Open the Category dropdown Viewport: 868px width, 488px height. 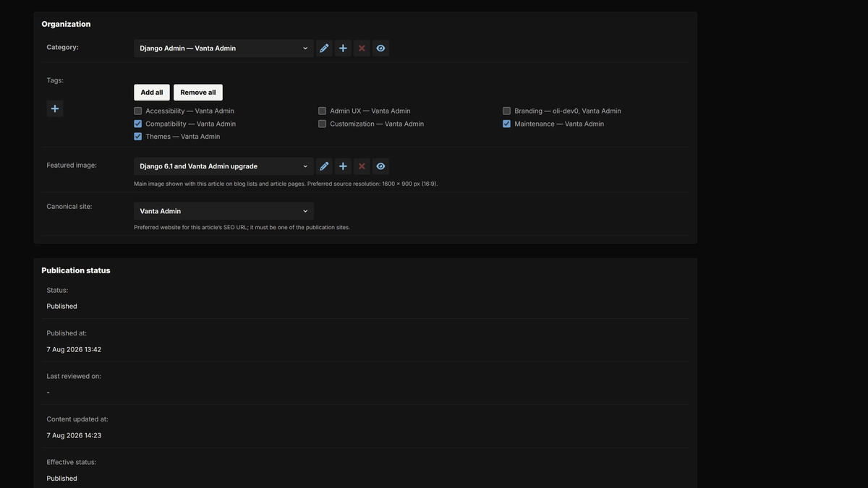224,48
